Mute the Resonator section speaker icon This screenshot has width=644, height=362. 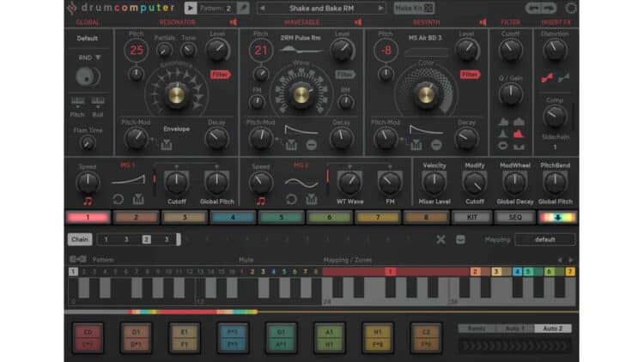(x=234, y=22)
